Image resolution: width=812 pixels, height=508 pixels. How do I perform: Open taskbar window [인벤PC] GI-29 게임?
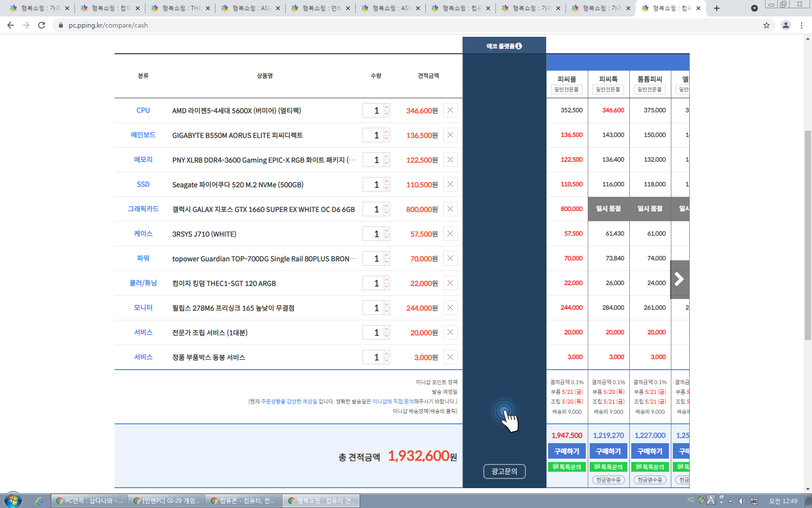pyautogui.click(x=167, y=501)
